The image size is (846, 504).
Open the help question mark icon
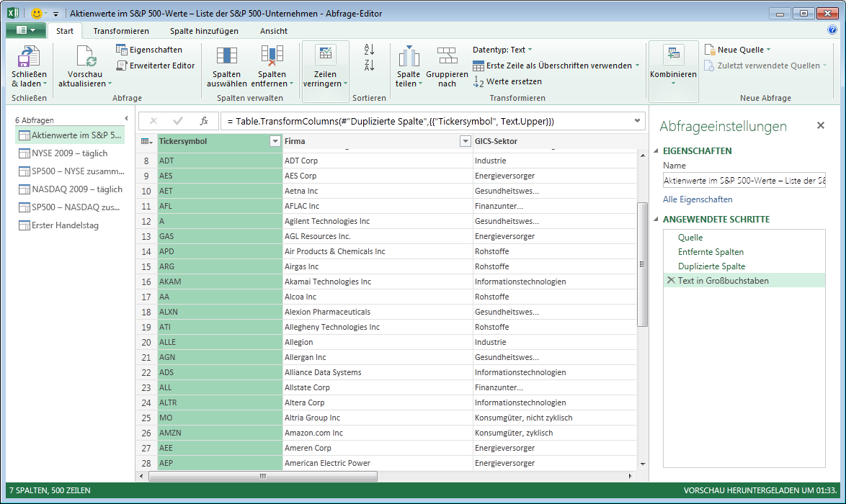click(x=832, y=30)
